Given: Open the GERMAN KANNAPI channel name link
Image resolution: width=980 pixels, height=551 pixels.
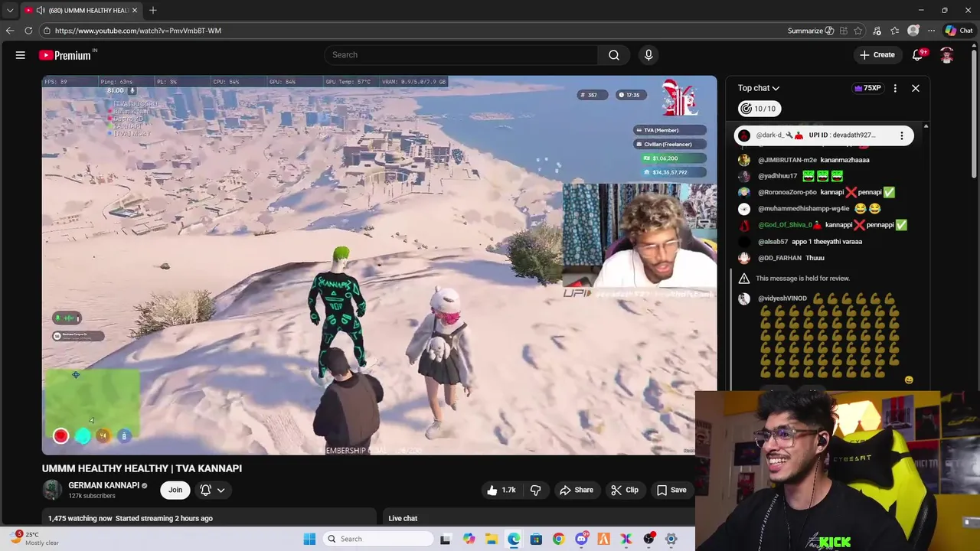Looking at the screenshot, I should (x=103, y=485).
